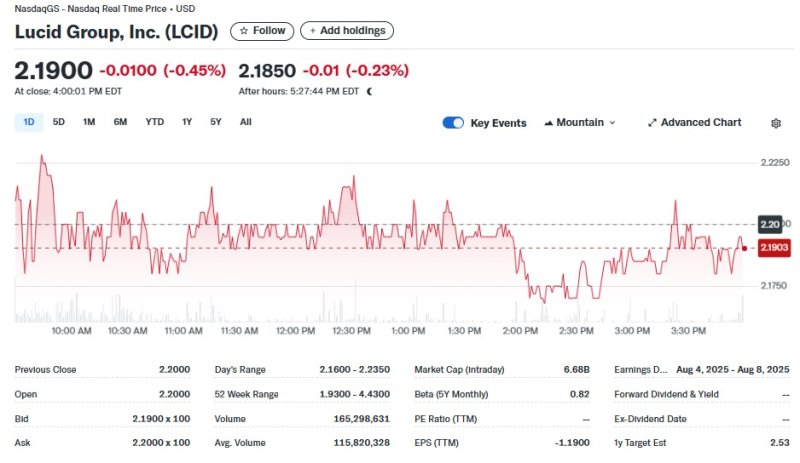
Task: Click the PE Ratio (TTM) label
Action: (446, 419)
